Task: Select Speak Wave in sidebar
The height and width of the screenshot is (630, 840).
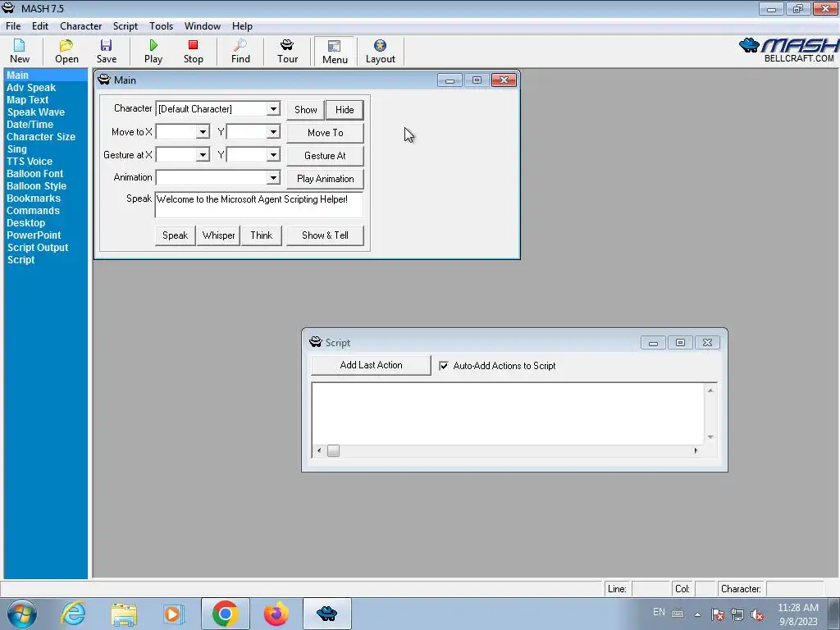Action: point(36,112)
